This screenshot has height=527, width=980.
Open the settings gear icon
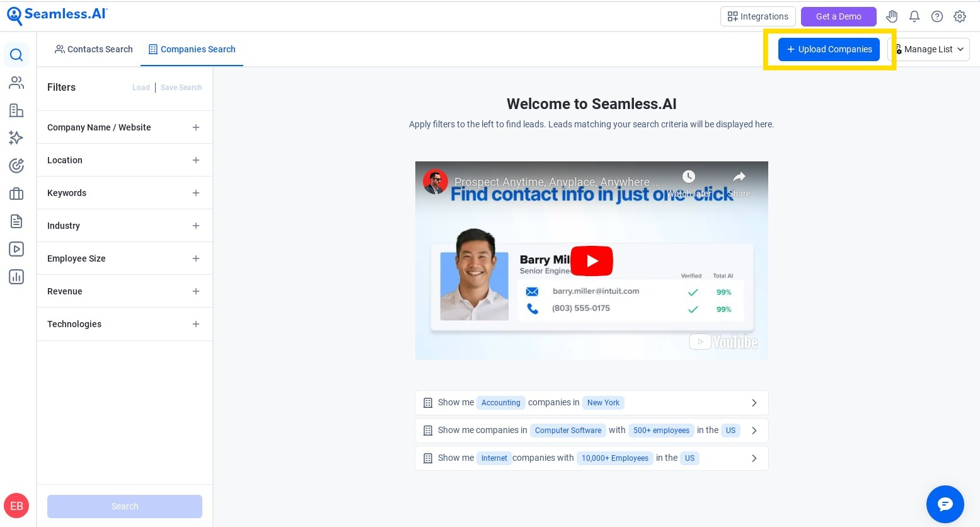(x=960, y=16)
